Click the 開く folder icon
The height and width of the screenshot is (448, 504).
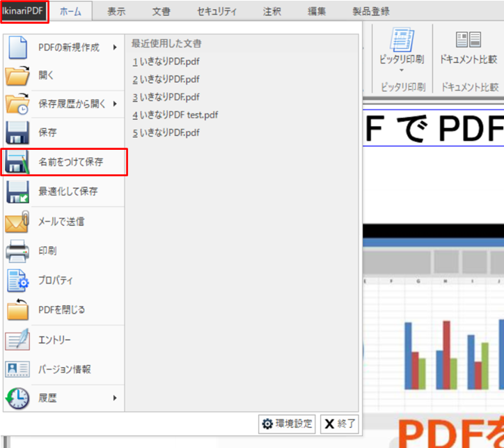pos(17,75)
